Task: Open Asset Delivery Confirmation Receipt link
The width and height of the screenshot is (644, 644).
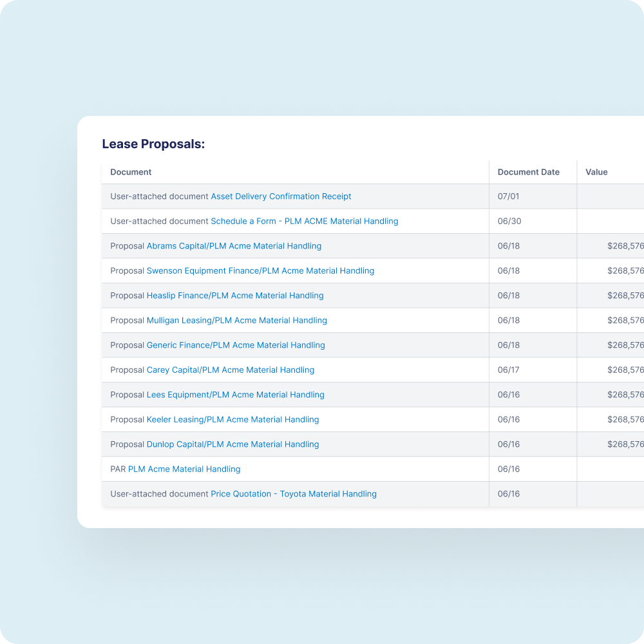Action: 281,196
